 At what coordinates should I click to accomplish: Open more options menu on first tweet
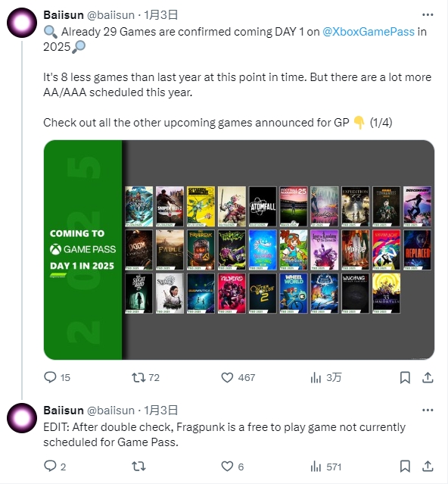428,14
